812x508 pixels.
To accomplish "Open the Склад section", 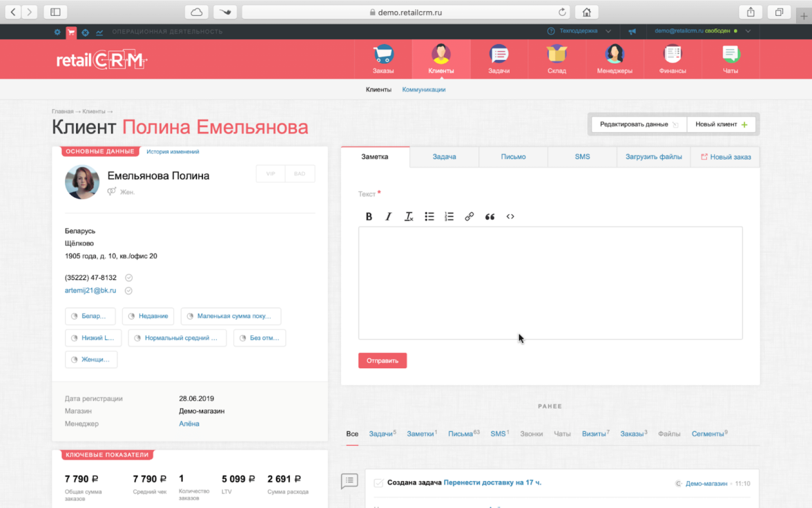I will [x=557, y=59].
